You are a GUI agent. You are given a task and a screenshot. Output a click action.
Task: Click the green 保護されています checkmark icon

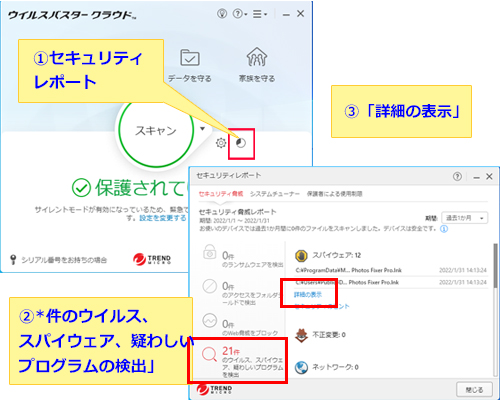81,188
